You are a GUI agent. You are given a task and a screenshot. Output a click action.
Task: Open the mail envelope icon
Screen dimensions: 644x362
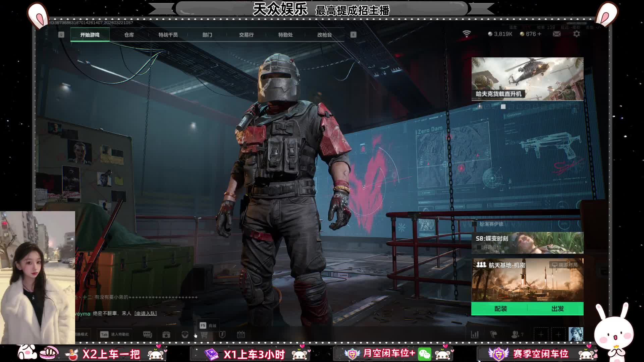(556, 34)
